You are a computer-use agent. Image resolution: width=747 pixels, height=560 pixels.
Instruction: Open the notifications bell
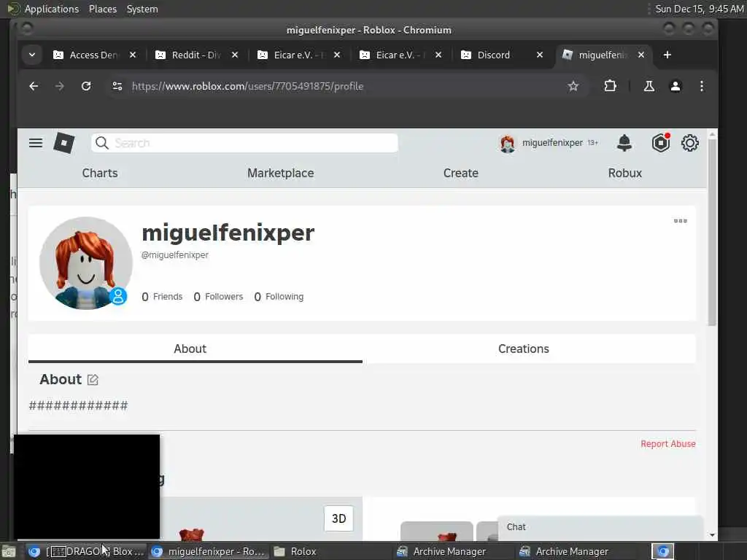[624, 143]
